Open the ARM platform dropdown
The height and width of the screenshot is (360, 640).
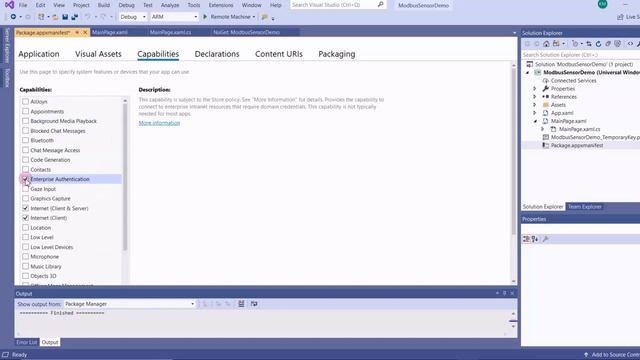(x=174, y=17)
